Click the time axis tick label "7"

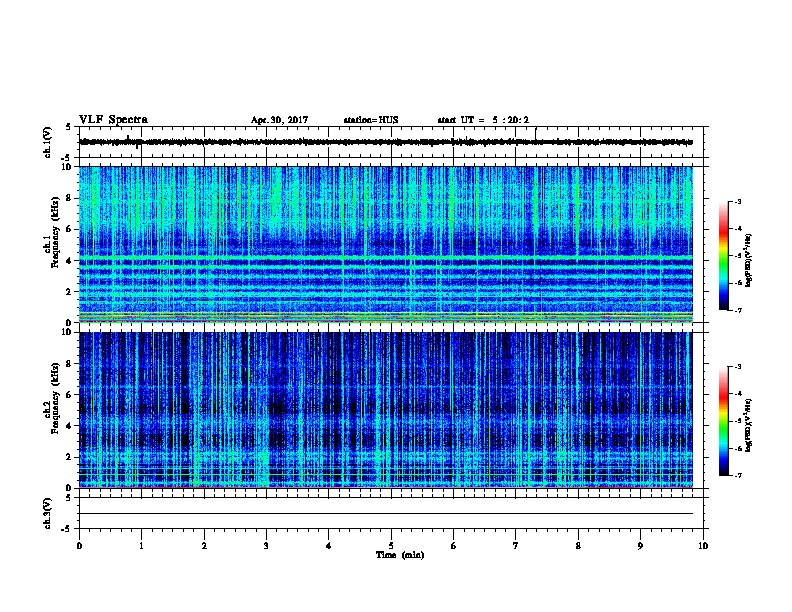coord(516,546)
